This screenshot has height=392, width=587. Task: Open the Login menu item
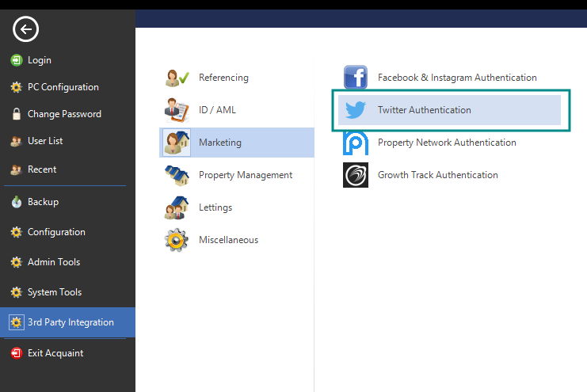pos(39,60)
